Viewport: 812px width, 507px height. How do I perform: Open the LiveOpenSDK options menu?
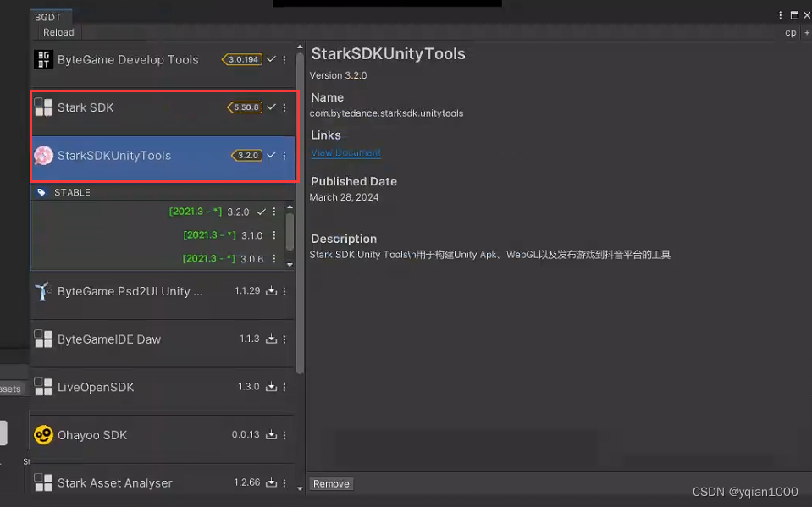pyautogui.click(x=284, y=387)
